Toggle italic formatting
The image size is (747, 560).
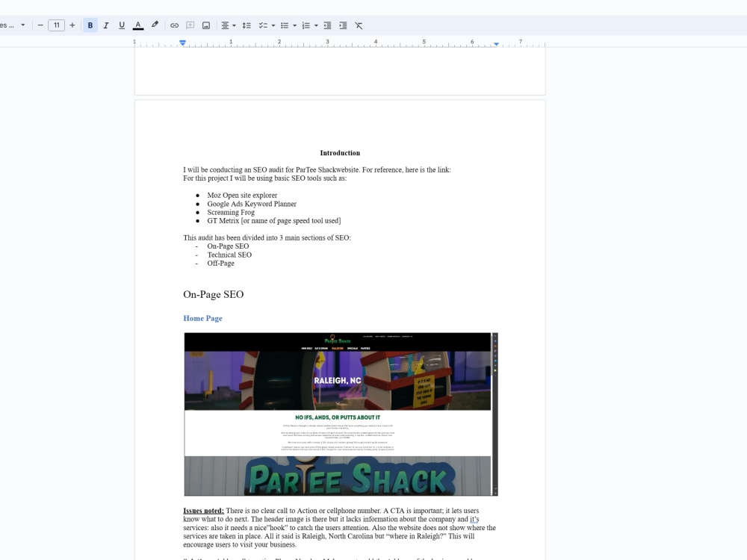(x=106, y=25)
